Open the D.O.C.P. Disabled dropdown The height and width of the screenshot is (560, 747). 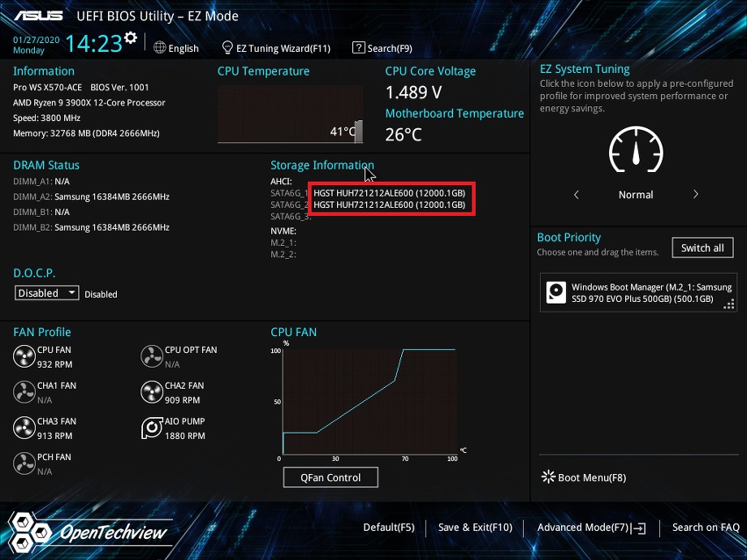pos(47,293)
